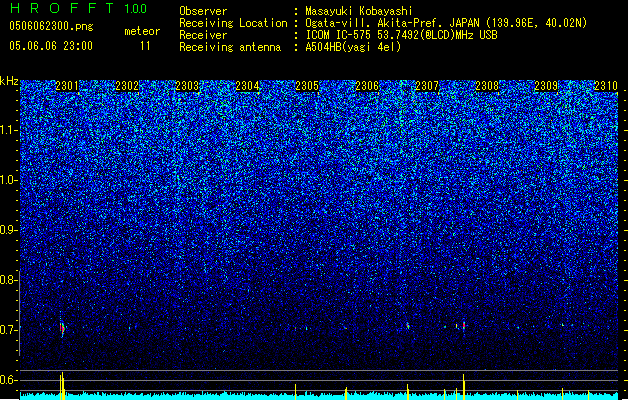The height and width of the screenshot is (400, 629).
Task: Click the kHz axis unit label
Action: click(x=9, y=81)
